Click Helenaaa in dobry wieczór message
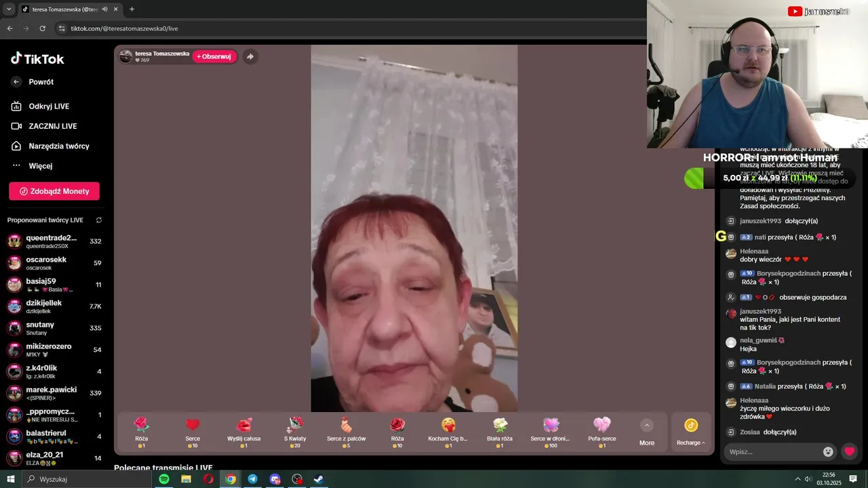This screenshot has width=868, height=488. (x=754, y=251)
